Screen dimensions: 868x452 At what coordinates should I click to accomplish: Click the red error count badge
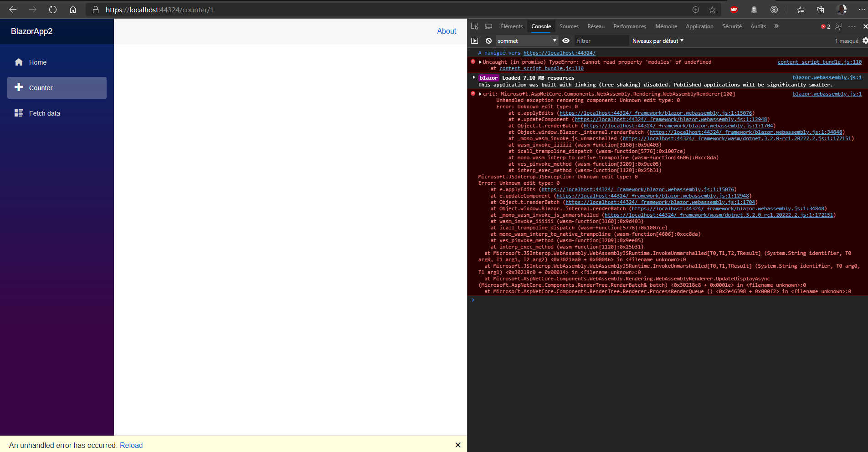(x=826, y=26)
